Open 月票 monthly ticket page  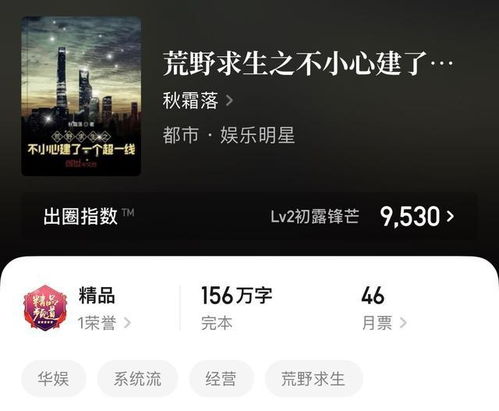[377, 323]
